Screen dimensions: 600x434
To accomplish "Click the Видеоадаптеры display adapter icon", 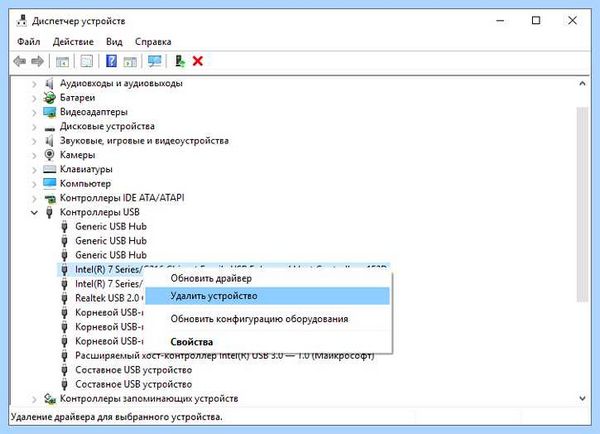I will click(49, 112).
